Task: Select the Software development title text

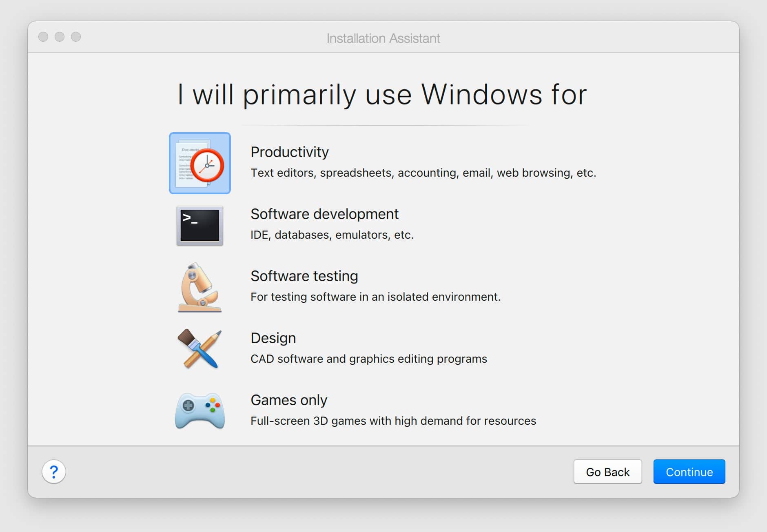Action: tap(324, 214)
